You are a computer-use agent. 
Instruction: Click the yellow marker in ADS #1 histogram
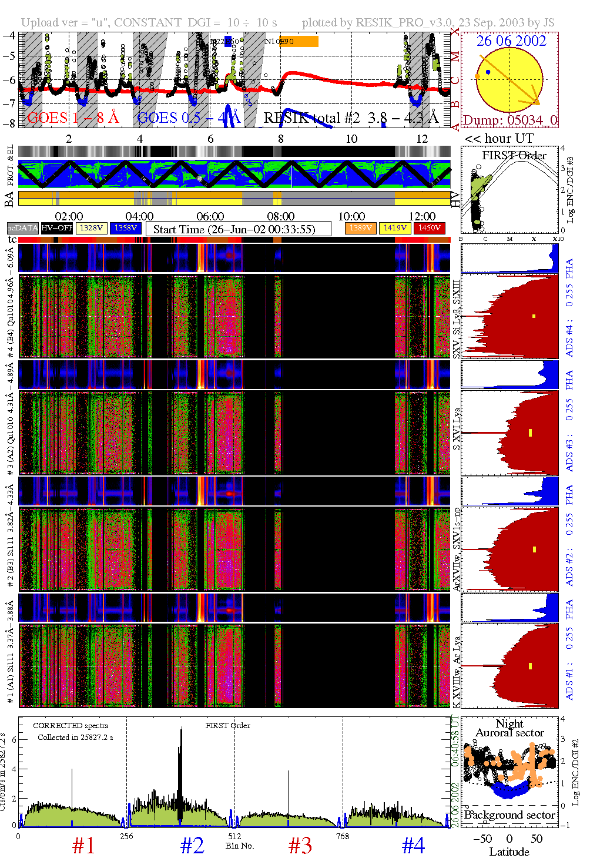coord(530,666)
